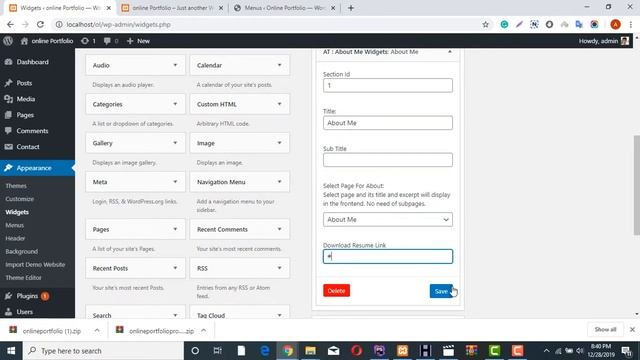Open the Windows notification center icon
640x360 pixels.
[627, 351]
